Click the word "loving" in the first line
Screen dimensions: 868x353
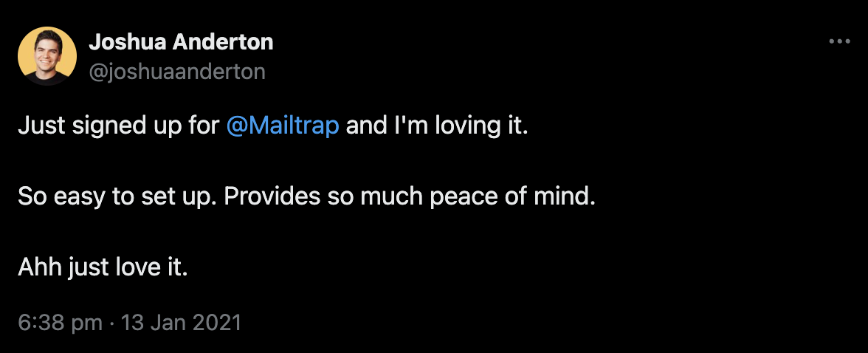coord(469,126)
